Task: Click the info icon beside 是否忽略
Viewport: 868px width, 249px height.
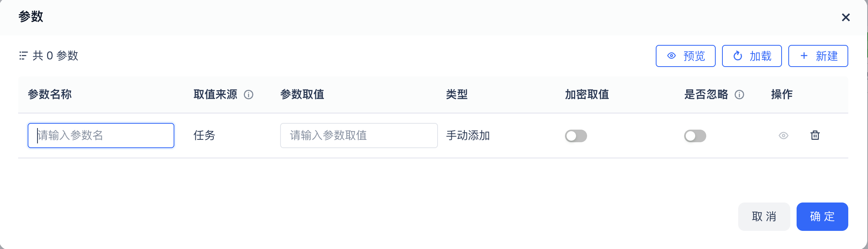Action: point(739,95)
